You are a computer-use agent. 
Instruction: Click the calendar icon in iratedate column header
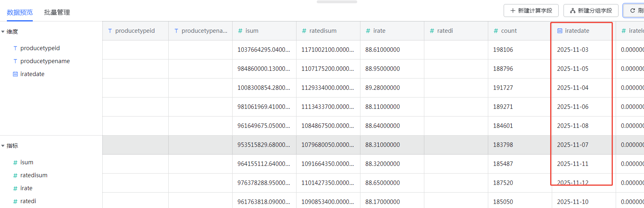(560, 31)
